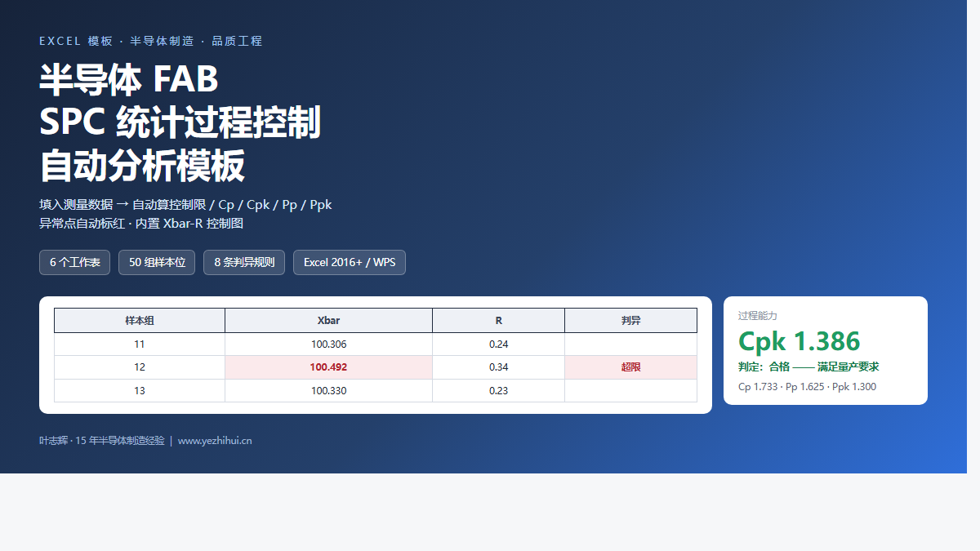Click the '异常点自动标红' description line
Viewport: 980px width, 551px height.
141,224
